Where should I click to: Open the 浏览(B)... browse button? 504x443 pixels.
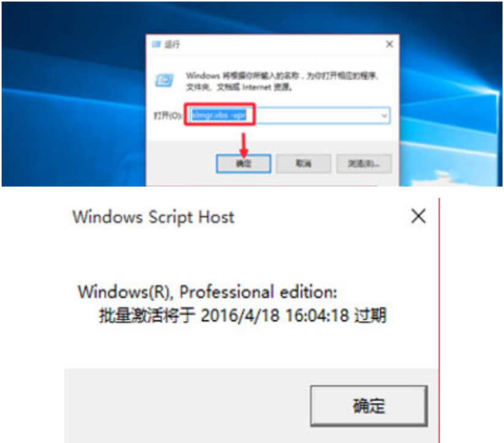(364, 164)
